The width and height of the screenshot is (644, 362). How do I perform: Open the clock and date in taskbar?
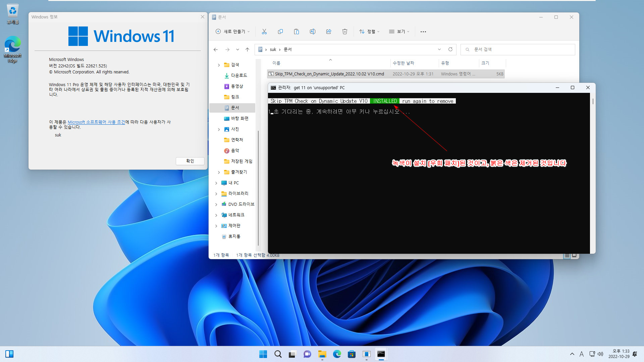(x=619, y=354)
